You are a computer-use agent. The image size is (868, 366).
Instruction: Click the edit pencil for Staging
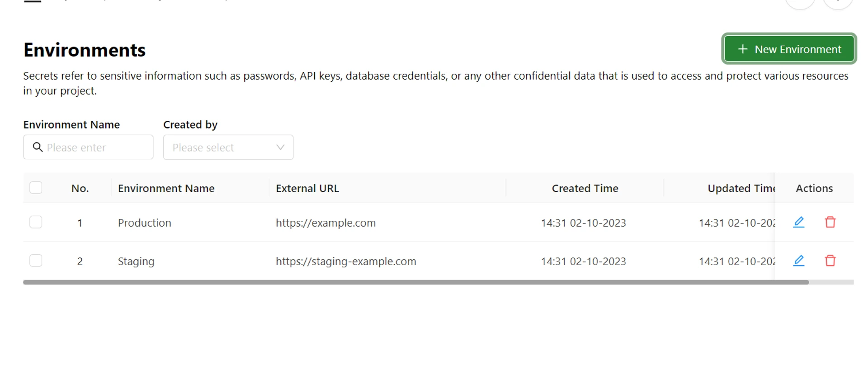[799, 261]
